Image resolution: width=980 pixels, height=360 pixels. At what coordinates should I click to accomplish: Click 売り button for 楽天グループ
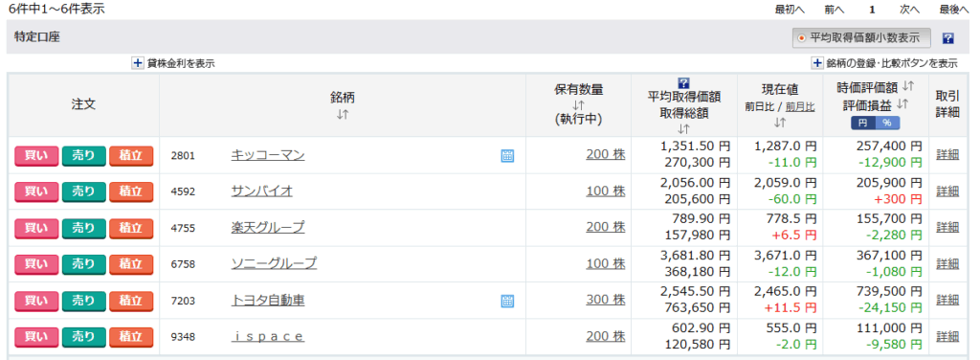84,228
